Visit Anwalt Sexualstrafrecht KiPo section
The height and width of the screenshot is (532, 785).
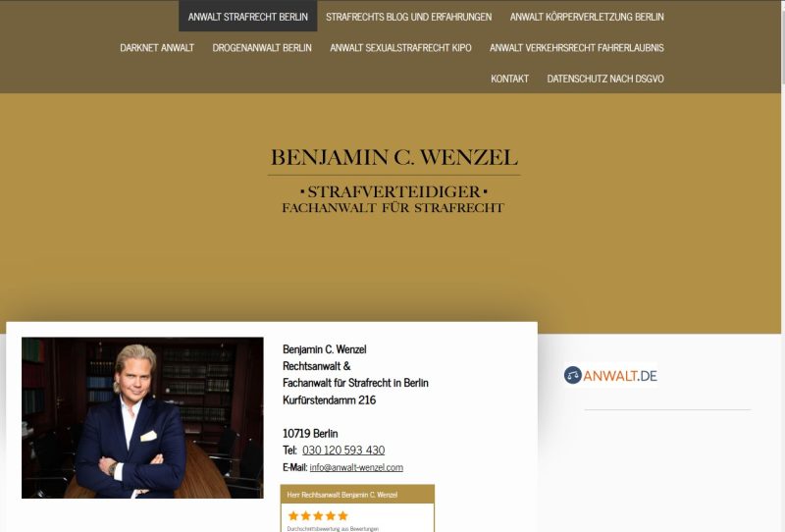click(400, 47)
